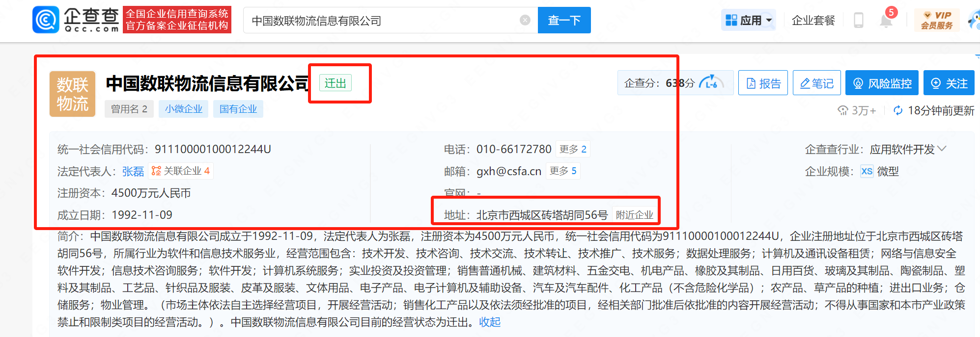
Task: Open legal representative 张磊 link
Action: tap(133, 171)
